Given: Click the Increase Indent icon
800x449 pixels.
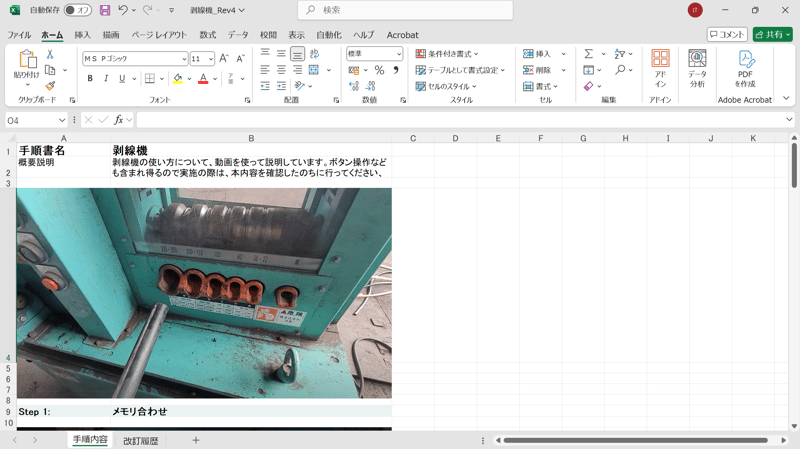Looking at the screenshot, I should pyautogui.click(x=281, y=86).
